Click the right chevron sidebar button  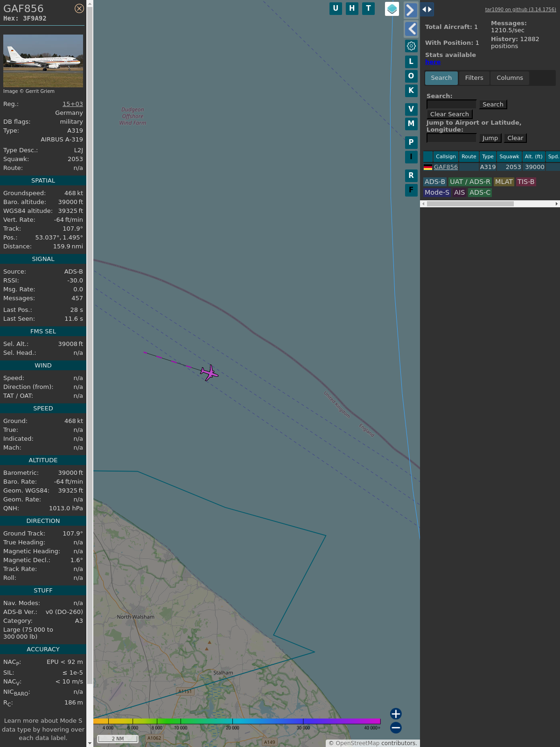411,10
